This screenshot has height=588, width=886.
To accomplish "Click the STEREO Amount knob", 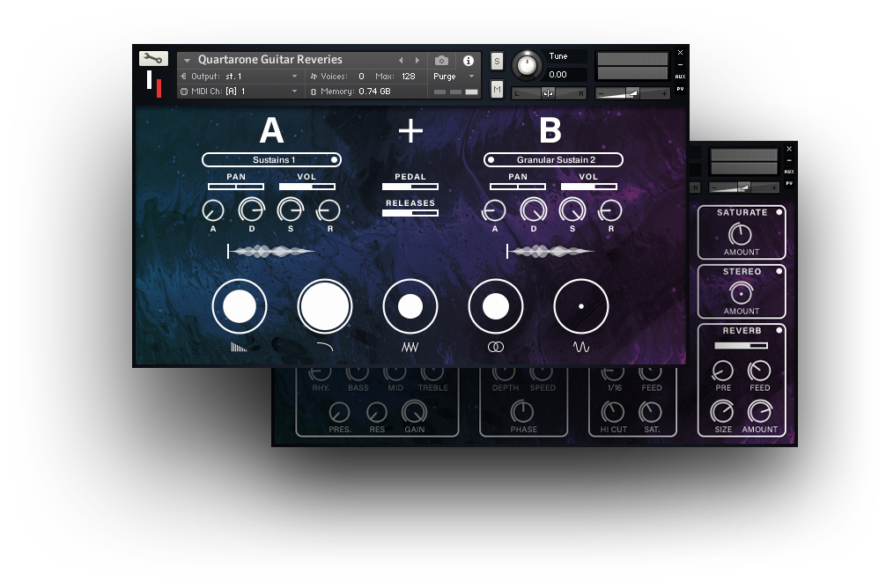I will [x=741, y=293].
